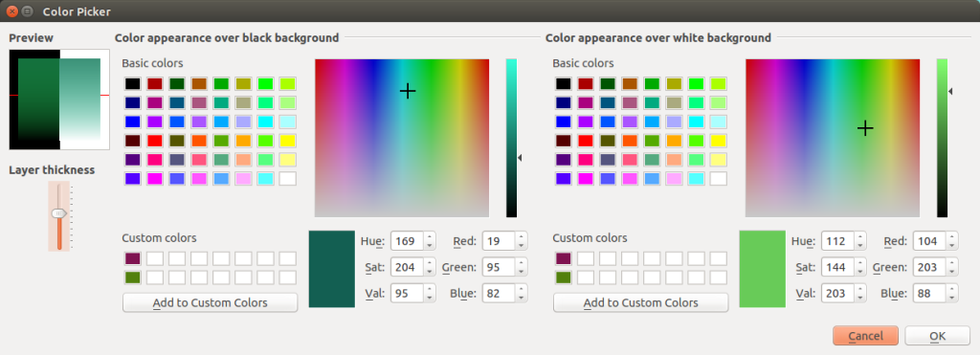Increase the right Red value with stepper
This screenshot has width=980, height=355.
(952, 237)
